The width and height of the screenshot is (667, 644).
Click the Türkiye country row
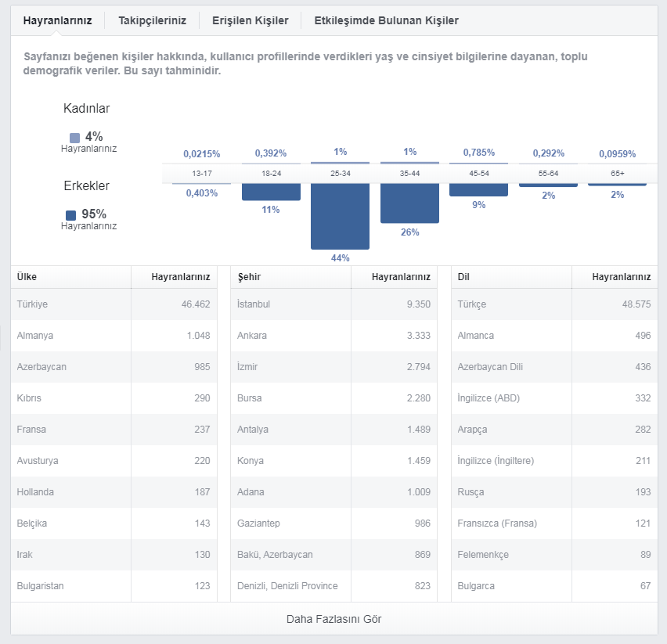[x=114, y=304]
